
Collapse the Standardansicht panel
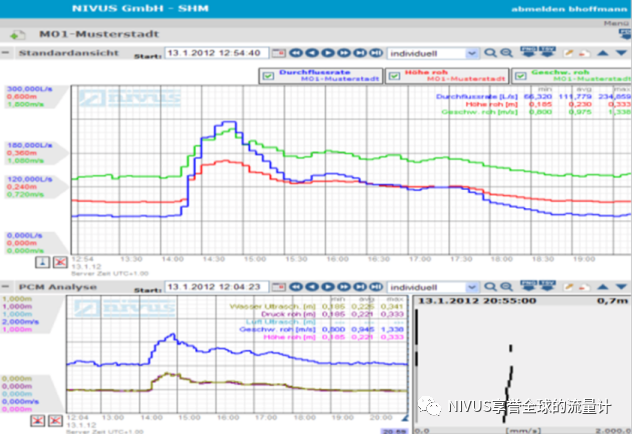8,53
